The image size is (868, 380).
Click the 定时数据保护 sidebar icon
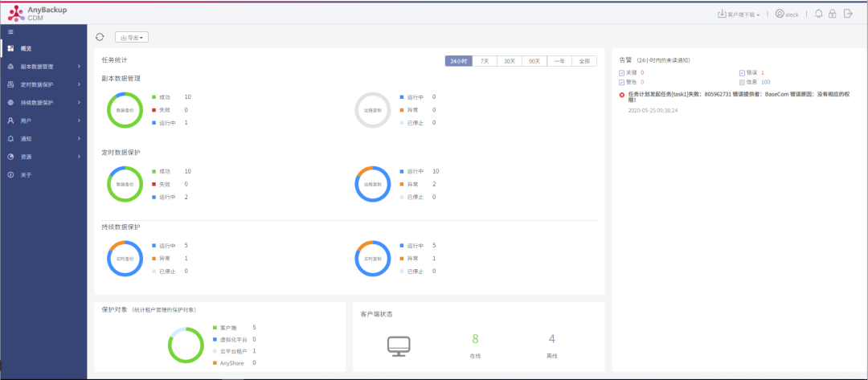pyautogui.click(x=10, y=84)
